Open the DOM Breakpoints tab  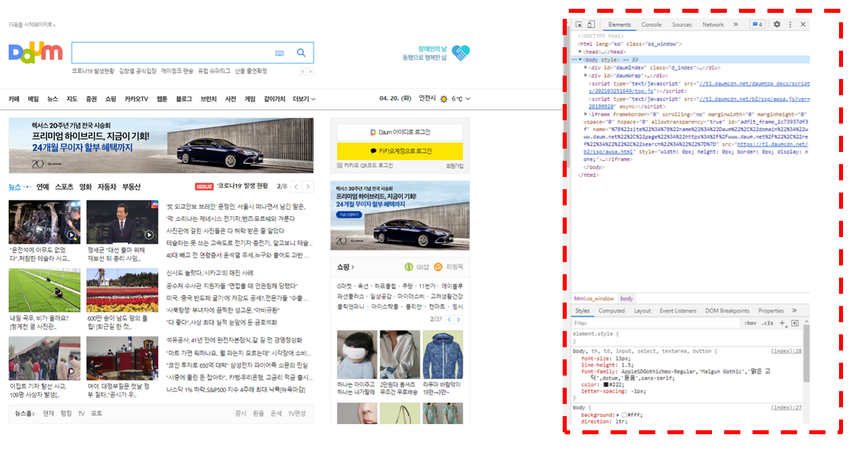coord(727,311)
